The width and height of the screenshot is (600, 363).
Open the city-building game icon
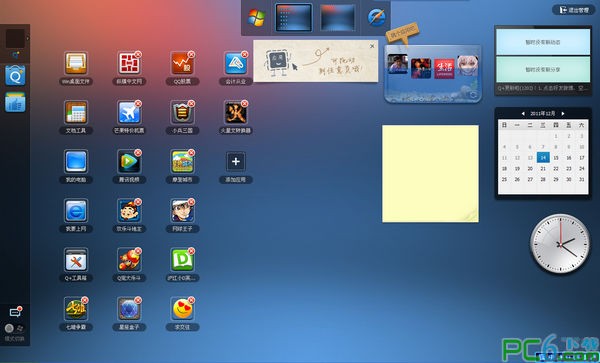click(182, 161)
